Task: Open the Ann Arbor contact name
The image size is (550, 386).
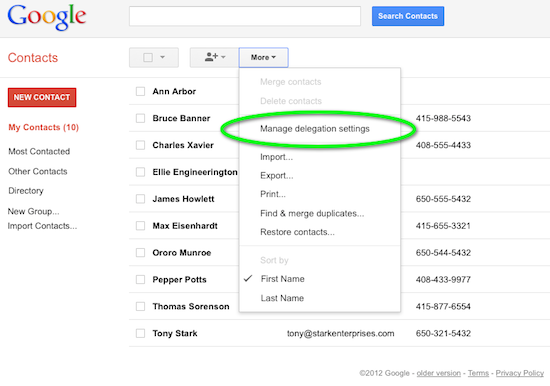Action: click(174, 91)
